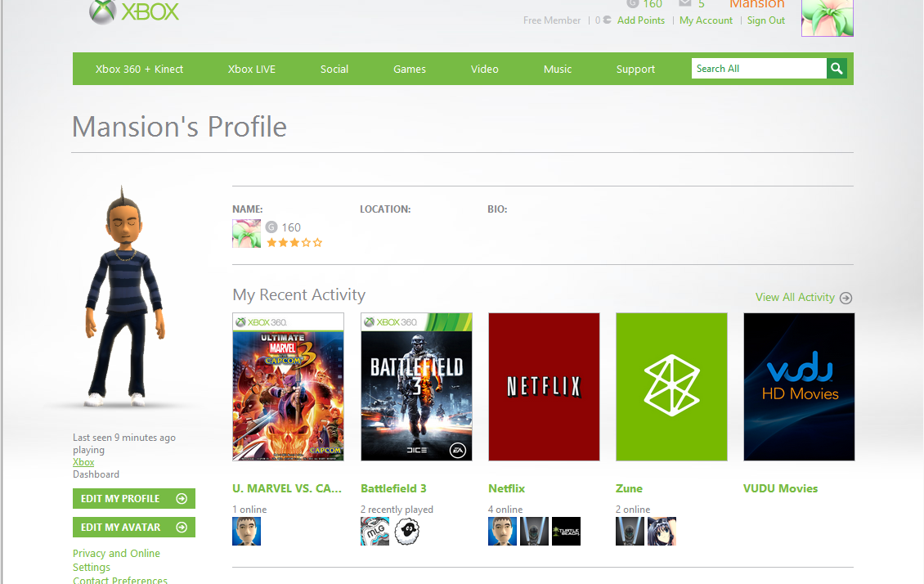
Task: Click the VUDU Movies title link
Action: point(780,488)
